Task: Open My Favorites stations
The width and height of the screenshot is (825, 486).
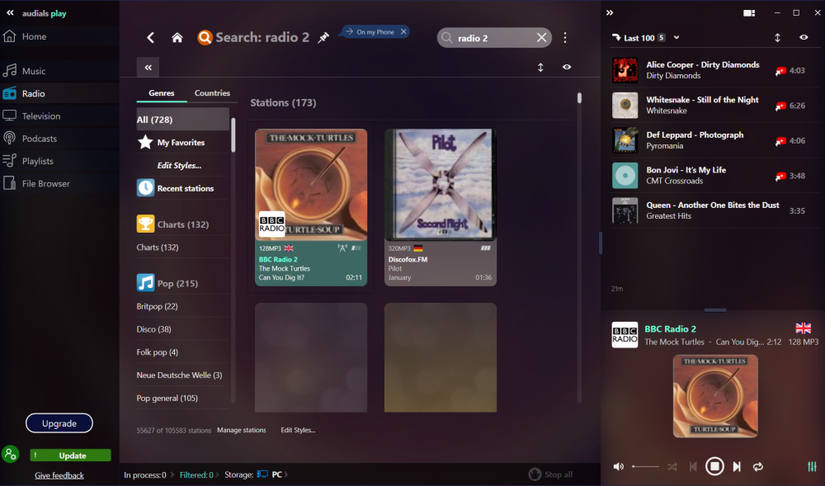Action: point(183,142)
